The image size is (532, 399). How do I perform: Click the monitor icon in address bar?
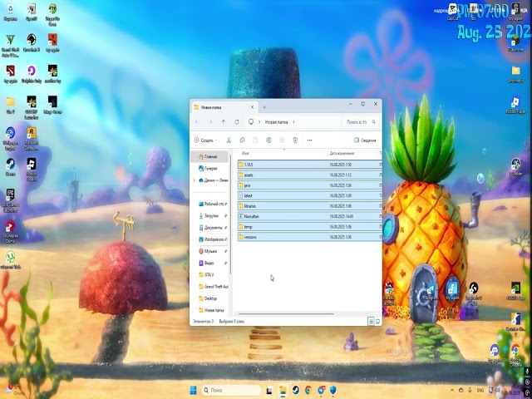(x=251, y=122)
